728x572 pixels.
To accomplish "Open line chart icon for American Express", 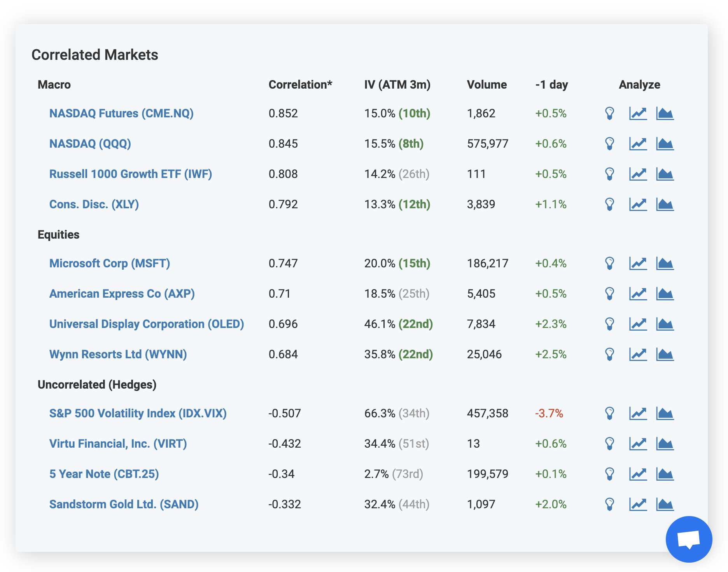I will [x=638, y=294].
